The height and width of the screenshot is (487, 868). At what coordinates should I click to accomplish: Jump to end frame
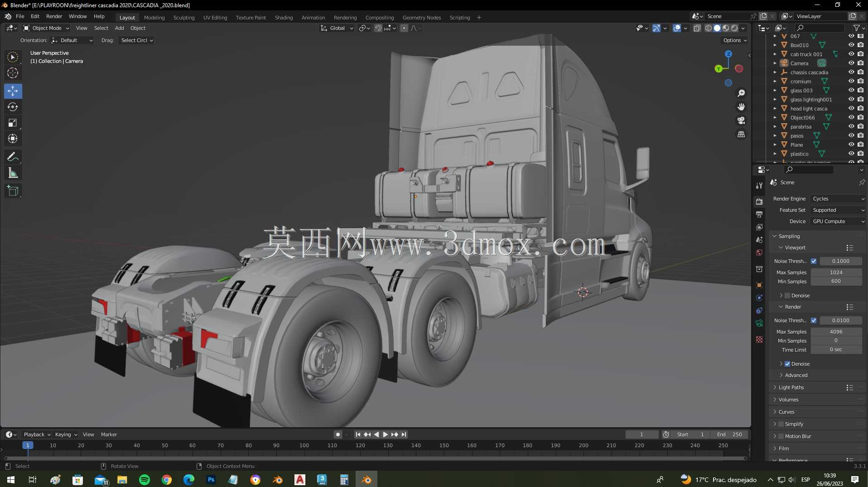pos(404,434)
